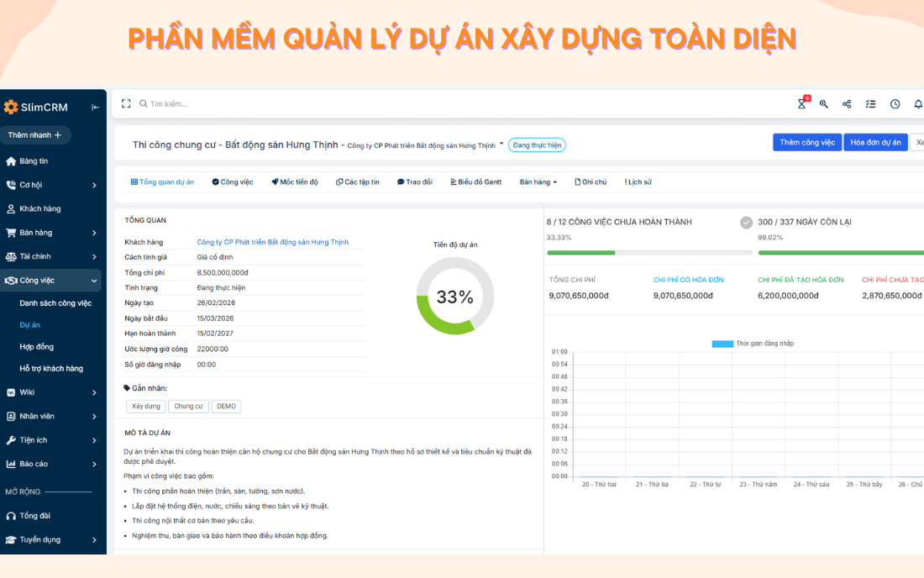Viewport: 924px width, 578px height.
Task: Click the magnifier zoom icon near notifications
Action: click(x=823, y=103)
